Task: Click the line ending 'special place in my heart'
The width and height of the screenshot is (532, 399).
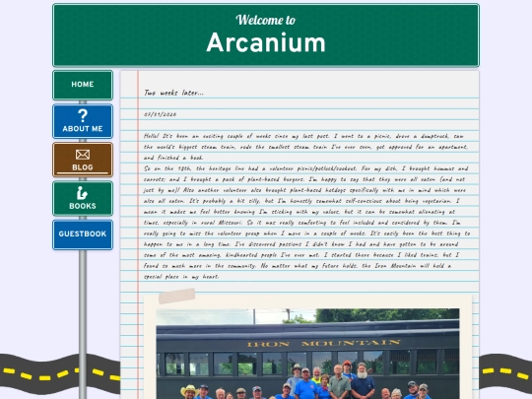Action: click(181, 277)
